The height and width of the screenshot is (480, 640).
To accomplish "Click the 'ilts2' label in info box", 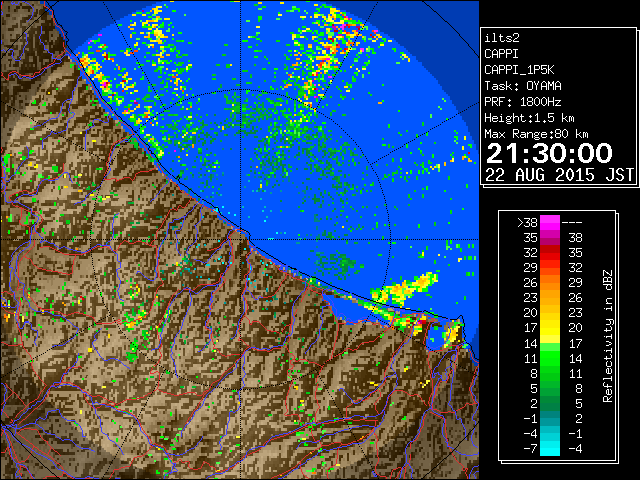I will point(502,38).
